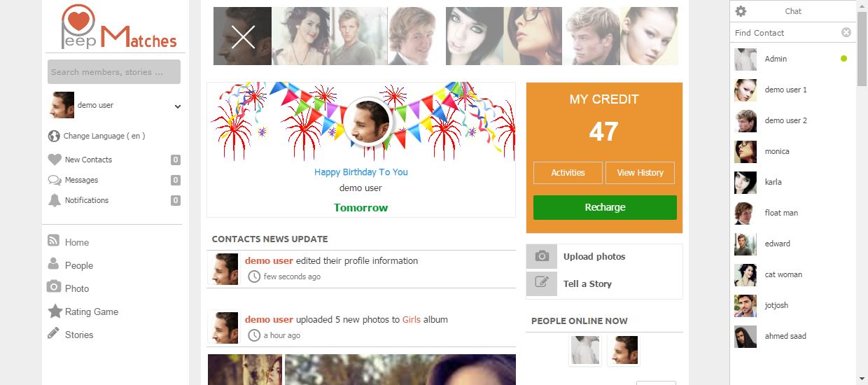Focus the Search members, stories field
Image resolution: width=868 pixels, height=385 pixels.
point(114,71)
